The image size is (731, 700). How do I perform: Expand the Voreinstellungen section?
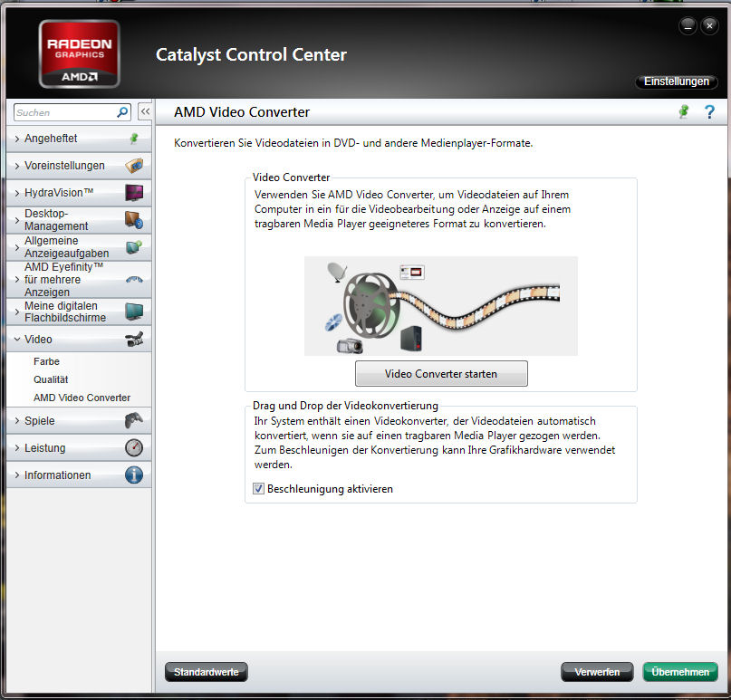coord(79,166)
